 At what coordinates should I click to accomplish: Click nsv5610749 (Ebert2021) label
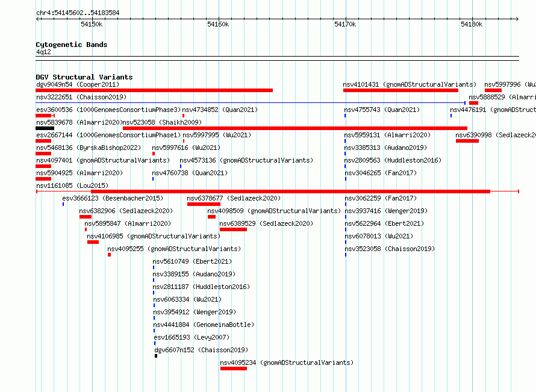tap(192, 261)
